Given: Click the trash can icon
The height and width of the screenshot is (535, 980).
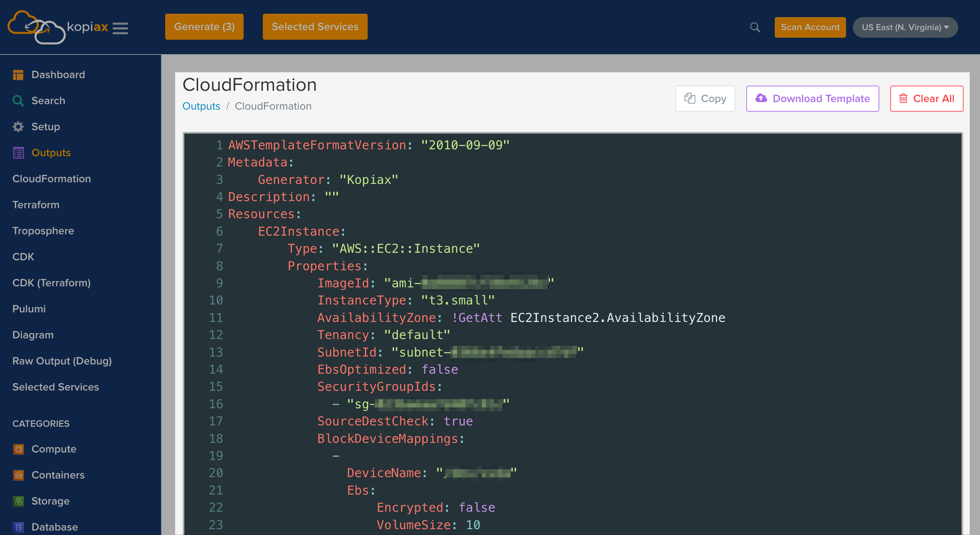Looking at the screenshot, I should [903, 99].
